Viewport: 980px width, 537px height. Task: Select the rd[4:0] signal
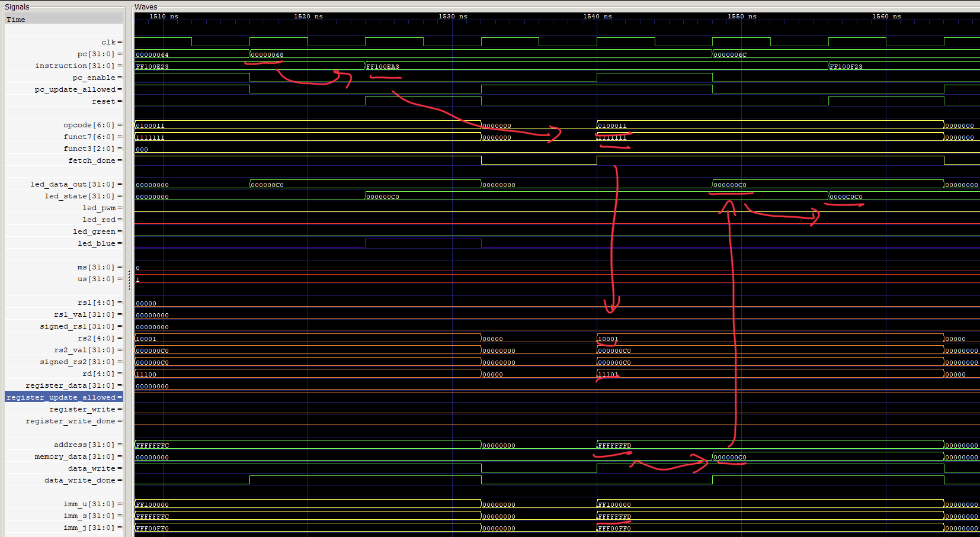[64, 374]
